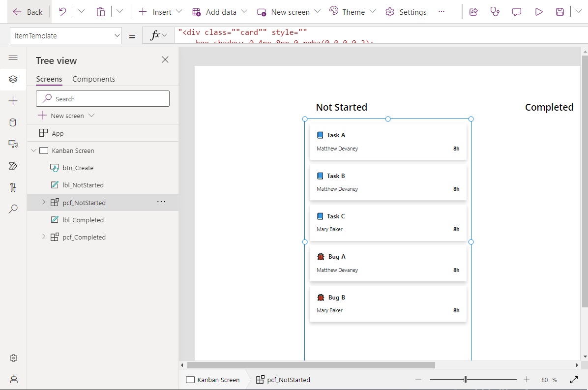The width and height of the screenshot is (588, 390).
Task: Select the App item in tree
Action: (103, 133)
